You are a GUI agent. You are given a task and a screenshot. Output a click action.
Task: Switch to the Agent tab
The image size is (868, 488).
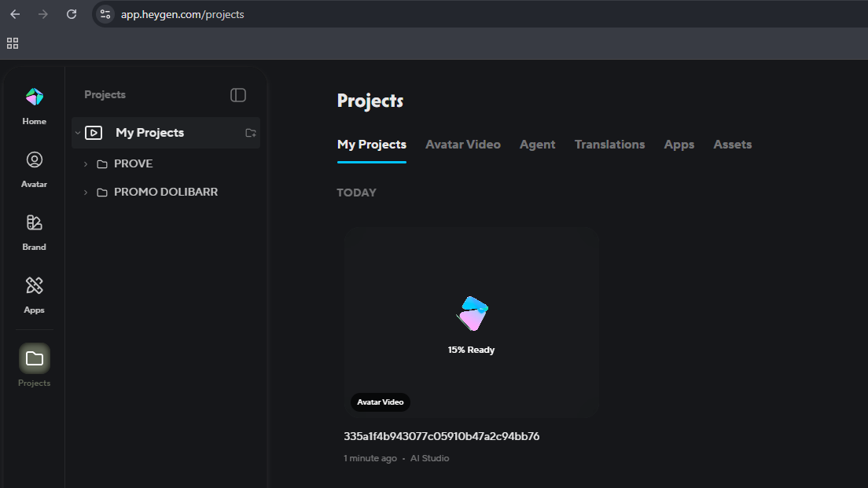[x=537, y=145]
